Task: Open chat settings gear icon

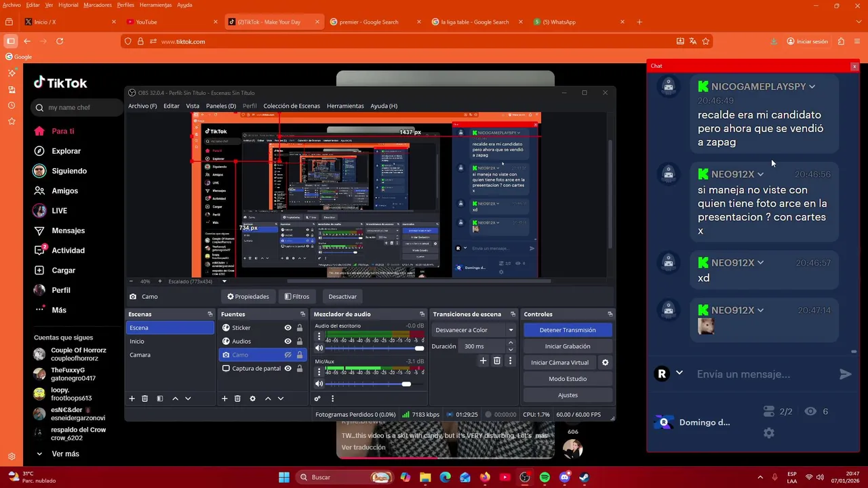Action: point(768,432)
